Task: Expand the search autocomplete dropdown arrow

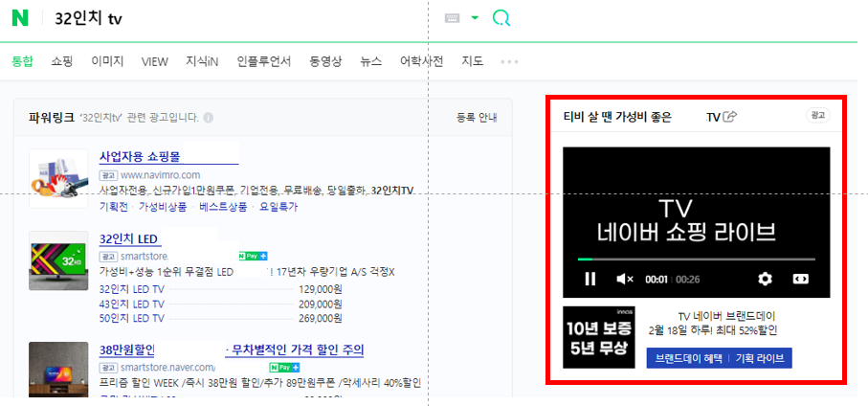Action: [x=475, y=18]
